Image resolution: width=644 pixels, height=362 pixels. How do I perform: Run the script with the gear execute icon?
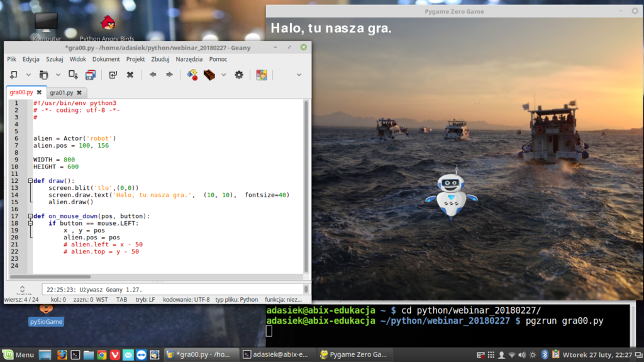pyautogui.click(x=240, y=74)
